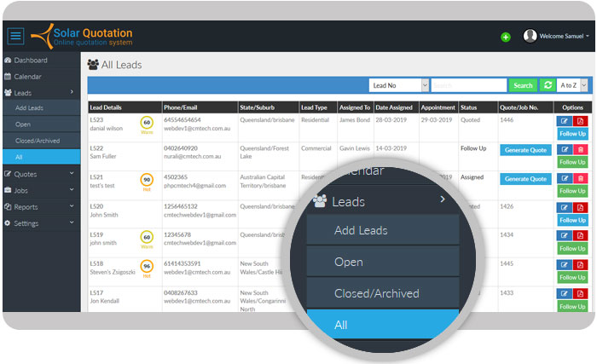Screen dimensions: 597x364
Task: Click edit icon for lead L517
Action: 565,293
